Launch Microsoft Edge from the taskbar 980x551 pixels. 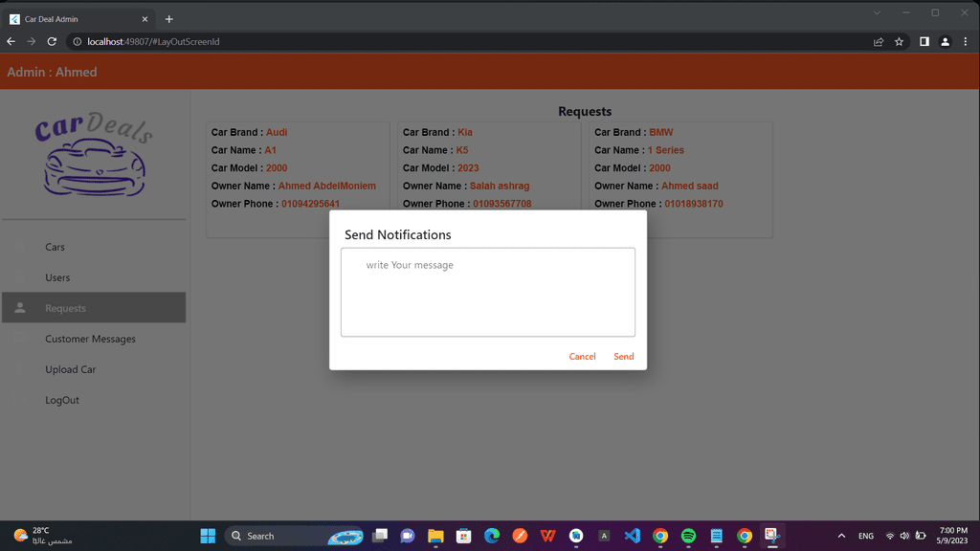492,536
